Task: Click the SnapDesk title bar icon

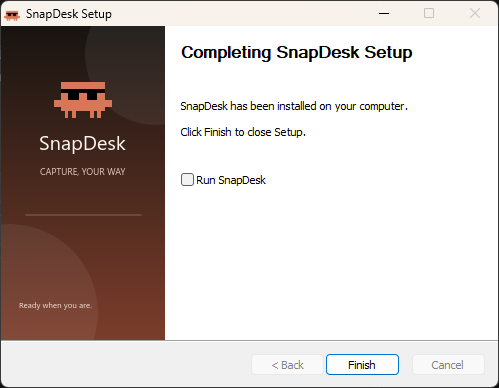Action: (x=12, y=15)
